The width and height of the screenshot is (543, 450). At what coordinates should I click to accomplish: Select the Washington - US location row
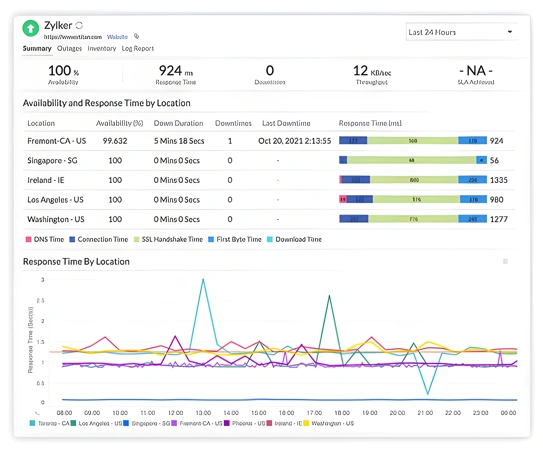tap(269, 219)
